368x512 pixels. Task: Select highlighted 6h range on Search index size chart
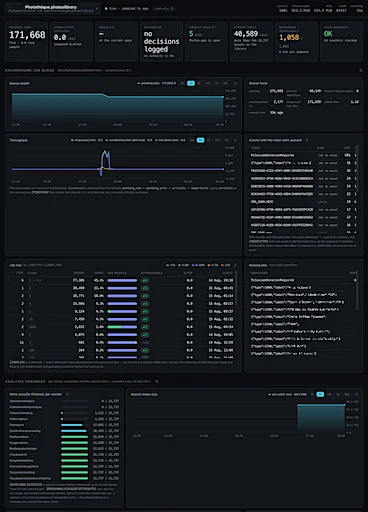point(320,394)
